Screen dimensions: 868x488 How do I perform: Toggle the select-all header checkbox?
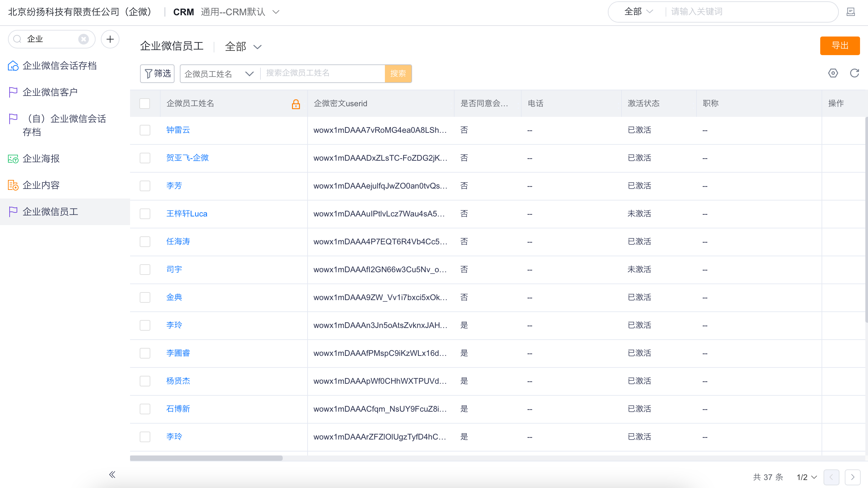145,104
